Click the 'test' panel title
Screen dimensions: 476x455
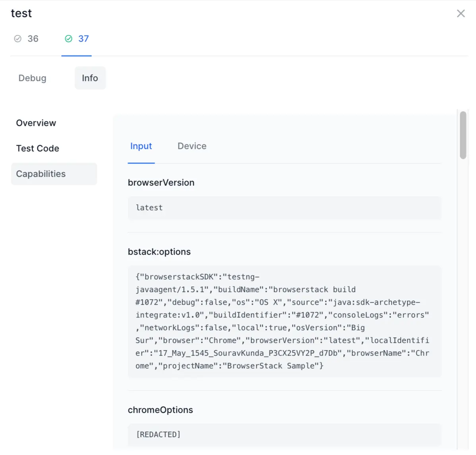21,14
